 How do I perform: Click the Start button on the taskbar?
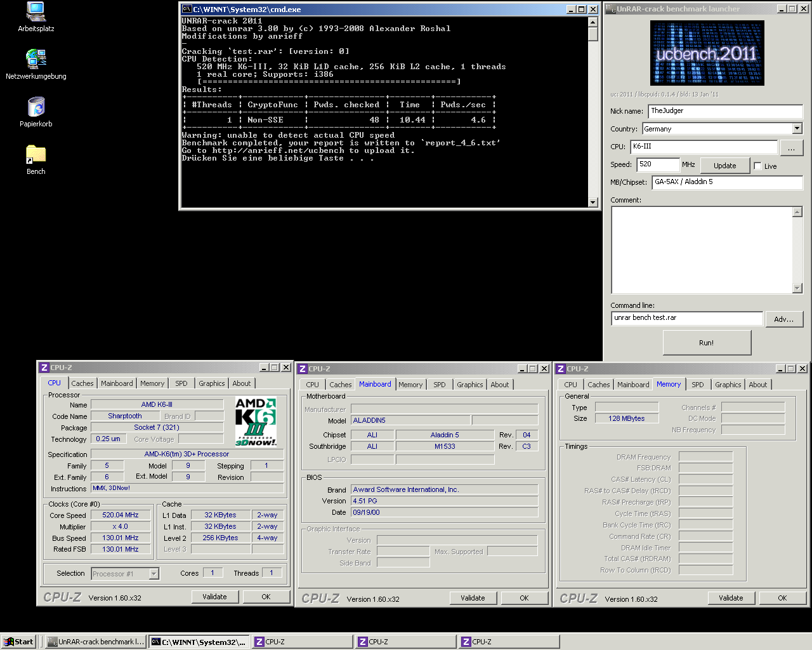[18, 642]
